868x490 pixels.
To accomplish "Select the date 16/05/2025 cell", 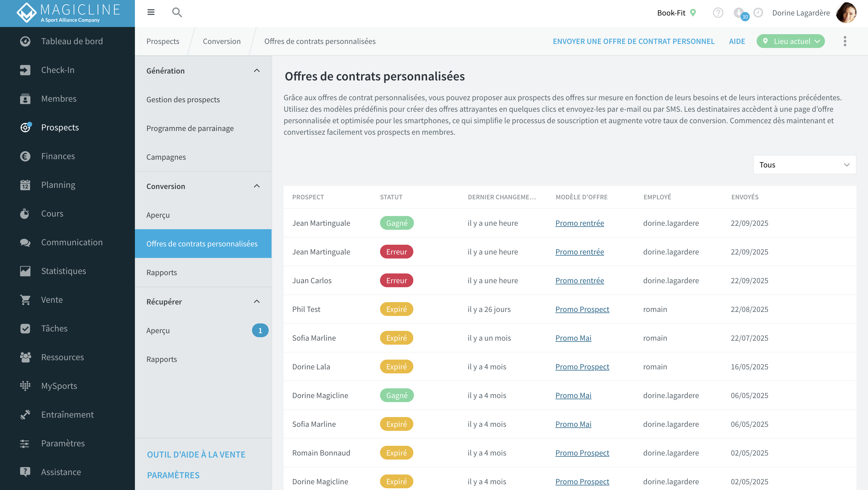I will (749, 366).
